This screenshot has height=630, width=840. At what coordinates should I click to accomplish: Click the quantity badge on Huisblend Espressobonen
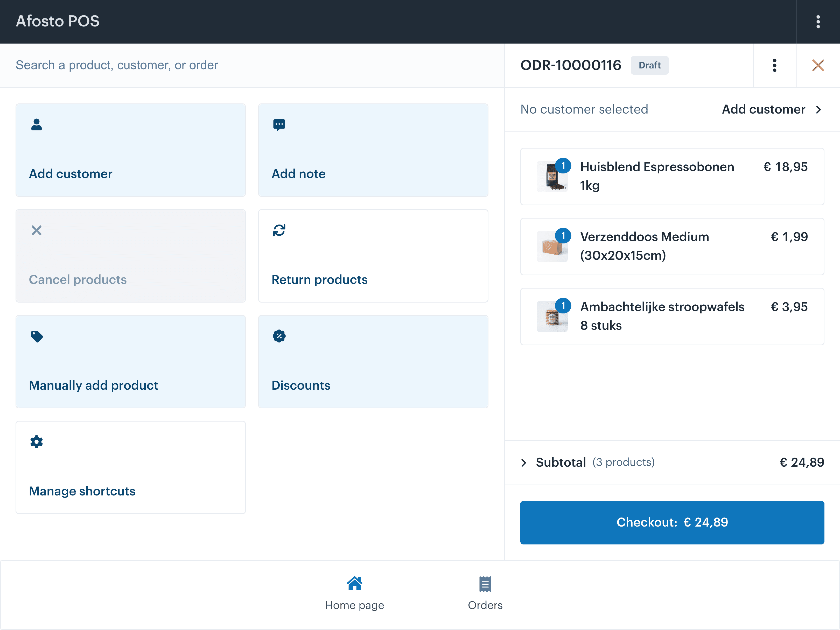pyautogui.click(x=563, y=166)
